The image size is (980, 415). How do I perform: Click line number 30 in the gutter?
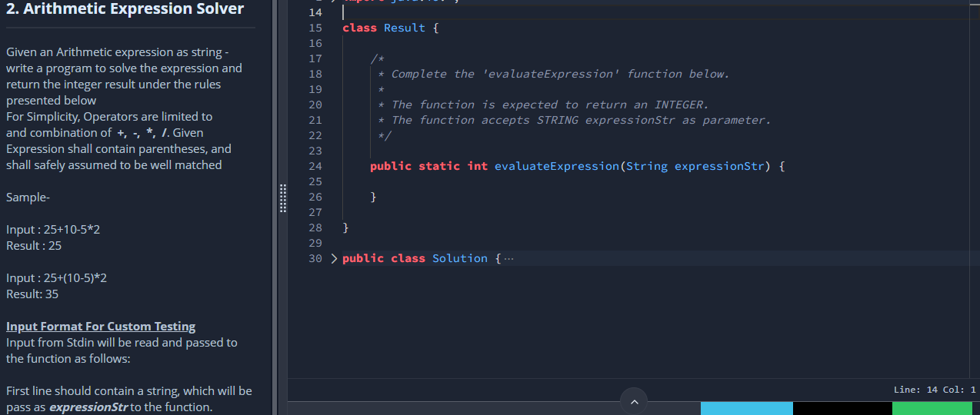315,258
